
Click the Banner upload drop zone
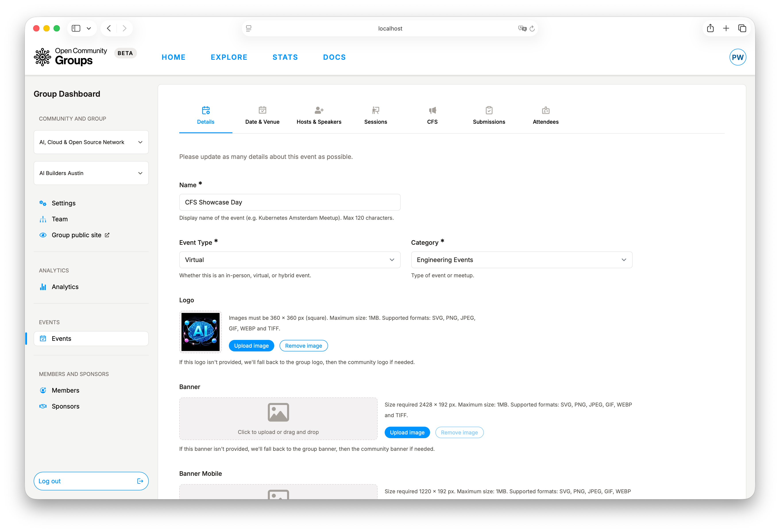click(x=278, y=418)
